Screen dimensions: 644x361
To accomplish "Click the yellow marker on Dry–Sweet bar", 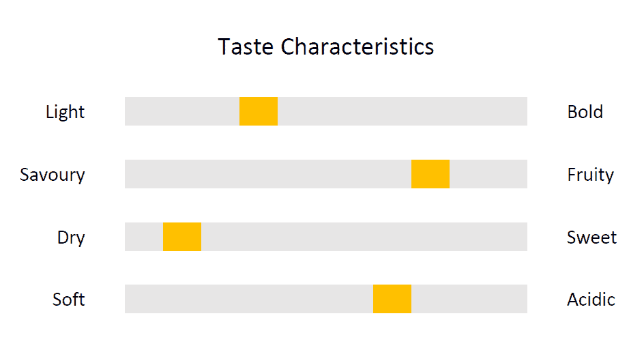I will point(182,237).
